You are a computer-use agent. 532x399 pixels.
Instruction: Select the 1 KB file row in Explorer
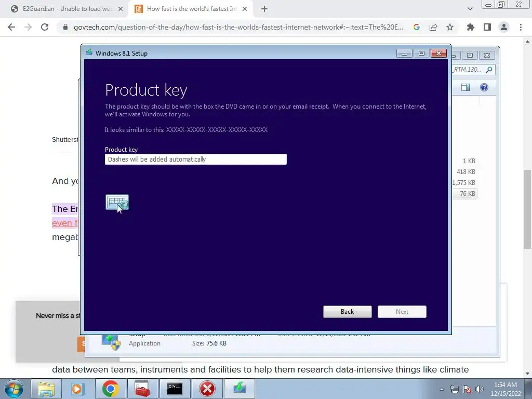pos(465,161)
